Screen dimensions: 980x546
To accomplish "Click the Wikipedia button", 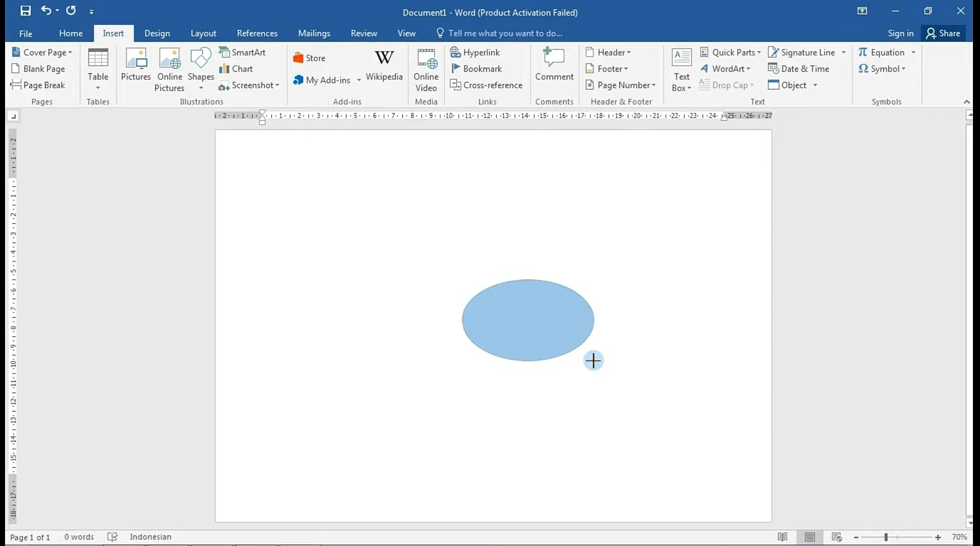I will (384, 67).
